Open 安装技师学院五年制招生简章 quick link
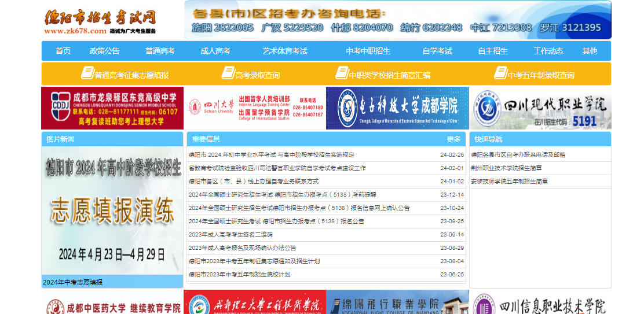Screen dimensions: 644x314 coord(509,181)
